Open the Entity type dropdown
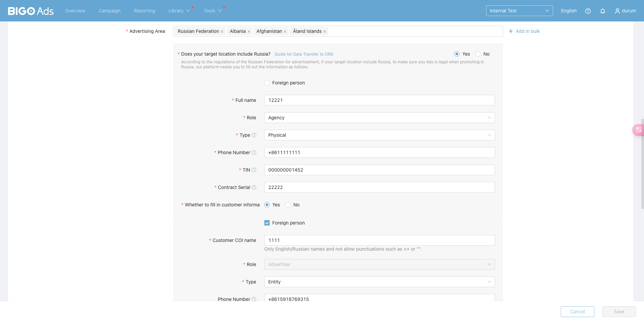644x321 pixels. 379,282
